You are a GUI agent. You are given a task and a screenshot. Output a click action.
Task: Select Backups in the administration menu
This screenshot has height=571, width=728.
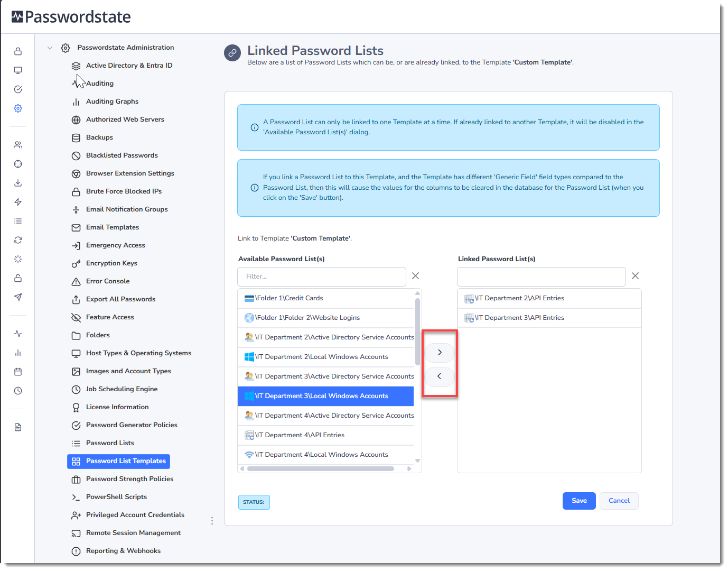click(99, 137)
